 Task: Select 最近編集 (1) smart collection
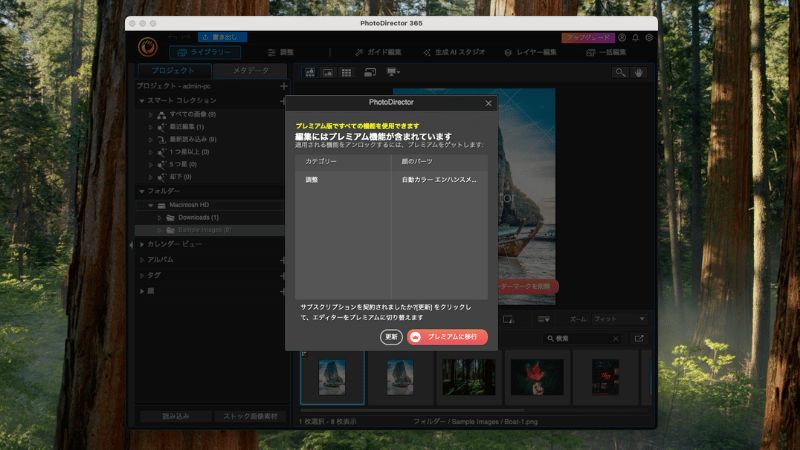pos(186,127)
